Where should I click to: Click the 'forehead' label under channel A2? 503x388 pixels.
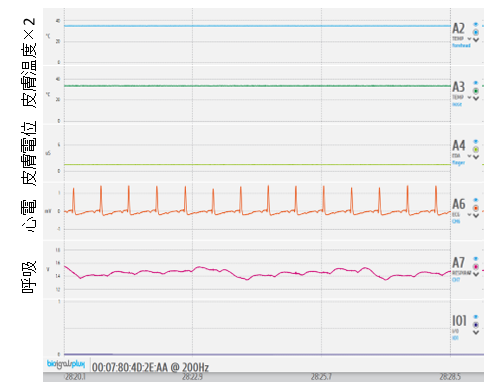(461, 45)
